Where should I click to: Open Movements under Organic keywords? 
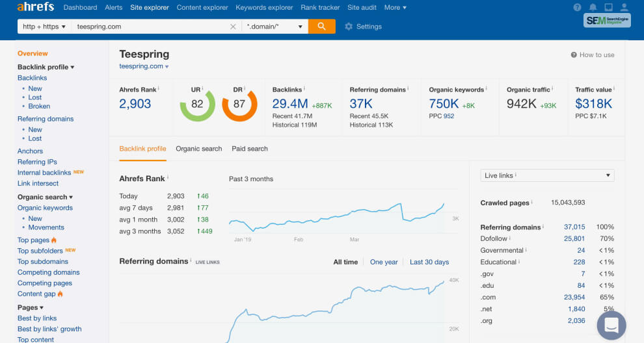point(46,227)
